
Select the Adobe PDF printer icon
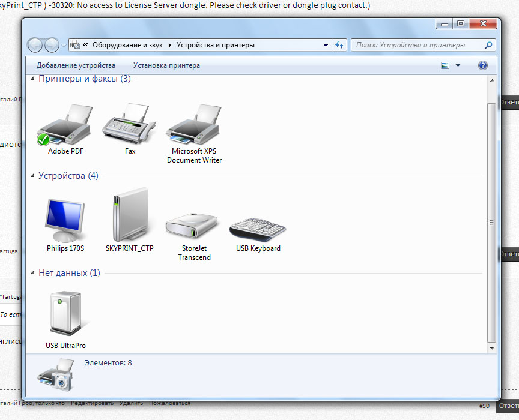pyautogui.click(x=65, y=125)
